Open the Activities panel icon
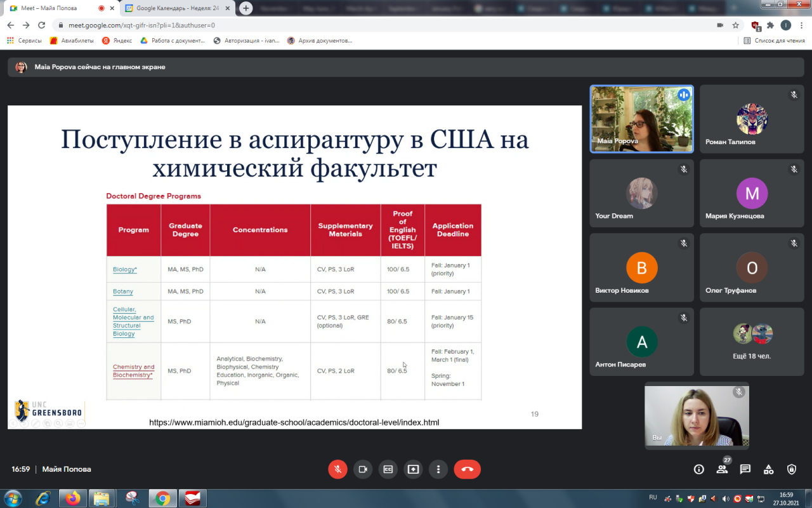Screen dimensions: 812x508 point(768,469)
